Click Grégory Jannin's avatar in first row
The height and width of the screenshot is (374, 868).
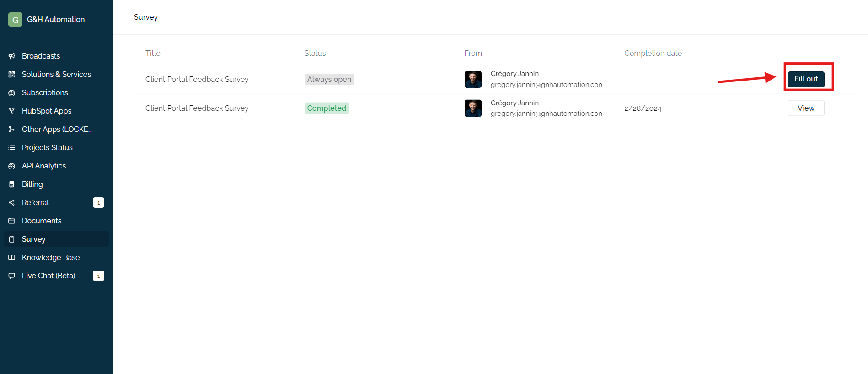pyautogui.click(x=473, y=79)
